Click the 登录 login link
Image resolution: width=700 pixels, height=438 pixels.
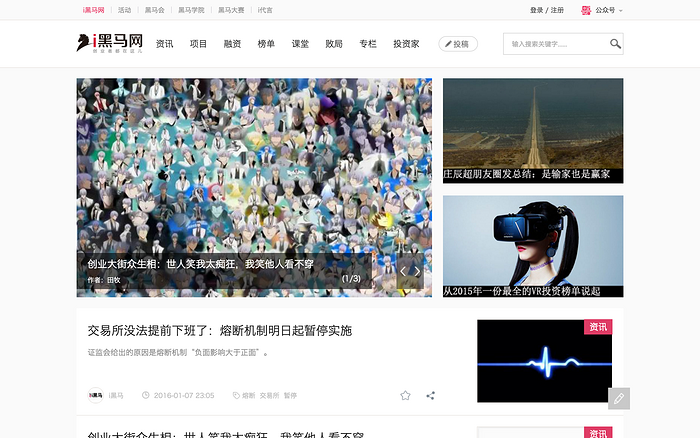click(537, 10)
